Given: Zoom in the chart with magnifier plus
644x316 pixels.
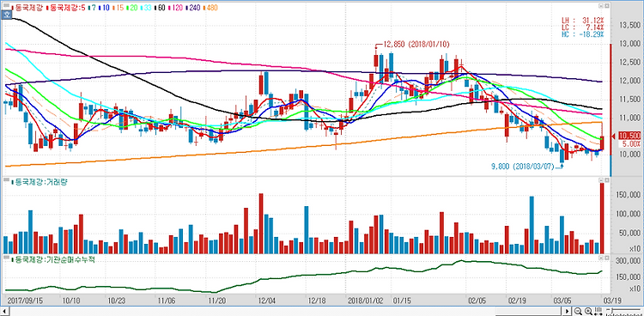Looking at the screenshot, I should click(x=588, y=311).
